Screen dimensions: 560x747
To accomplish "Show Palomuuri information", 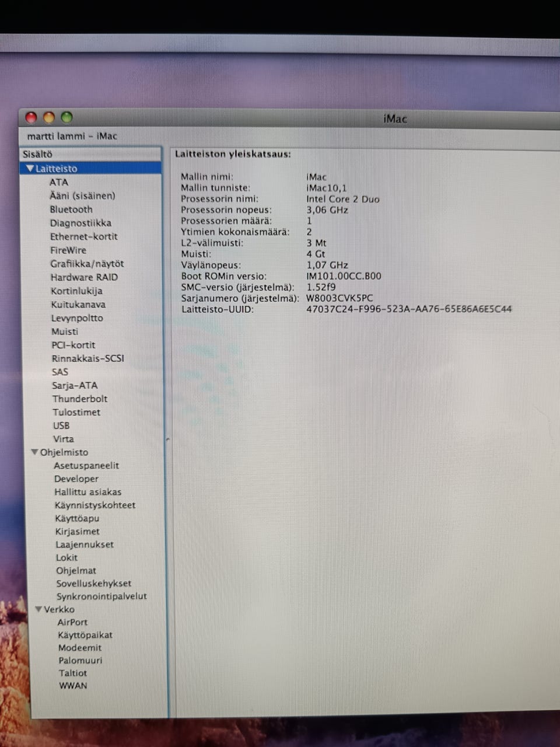I will [80, 661].
